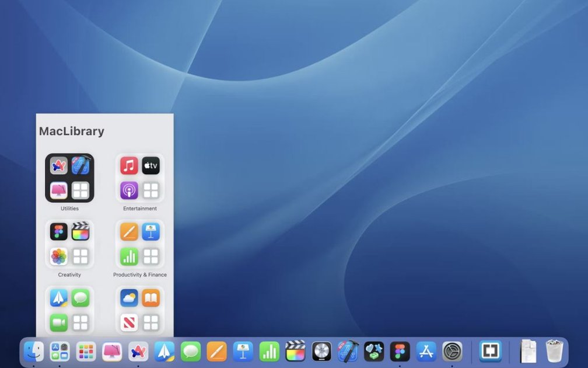Launch Apple Music from the Entertainment folder

[x=128, y=166]
